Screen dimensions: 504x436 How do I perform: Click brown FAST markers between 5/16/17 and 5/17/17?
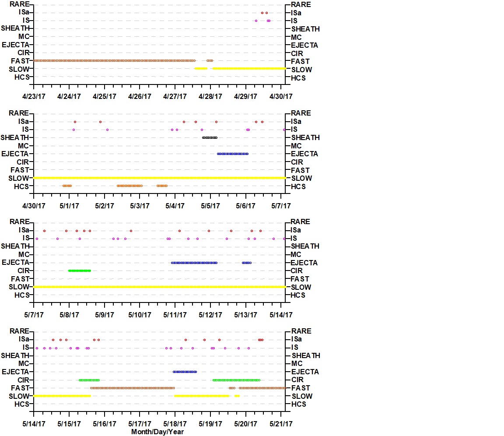[x=133, y=388]
